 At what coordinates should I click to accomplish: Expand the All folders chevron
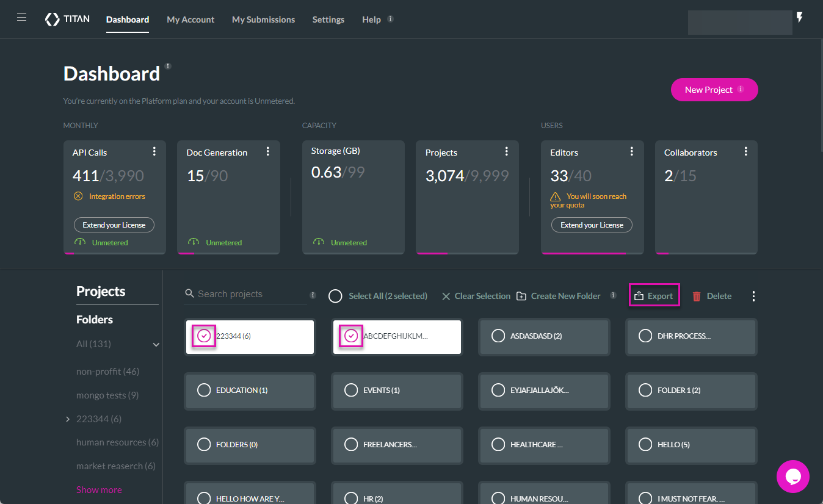click(x=156, y=345)
